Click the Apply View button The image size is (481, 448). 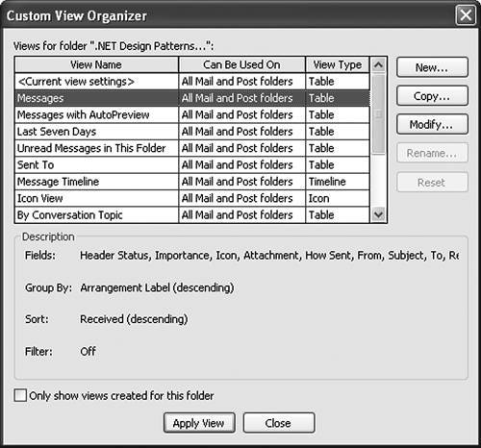click(x=199, y=423)
